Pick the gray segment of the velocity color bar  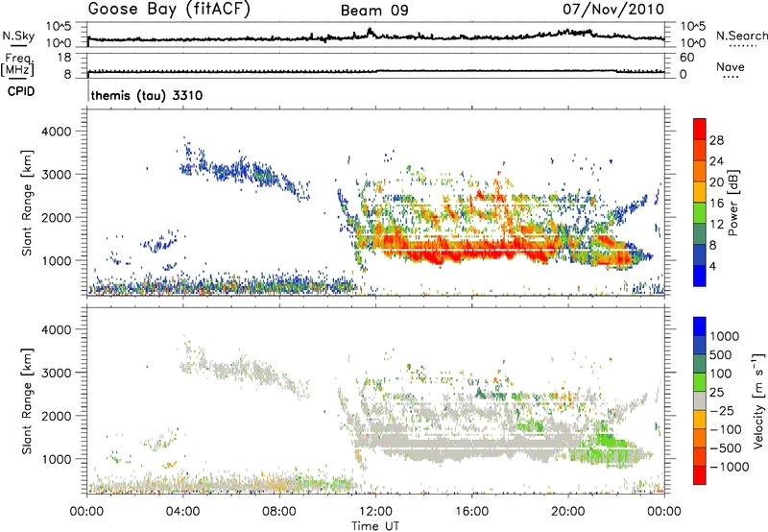click(x=700, y=400)
